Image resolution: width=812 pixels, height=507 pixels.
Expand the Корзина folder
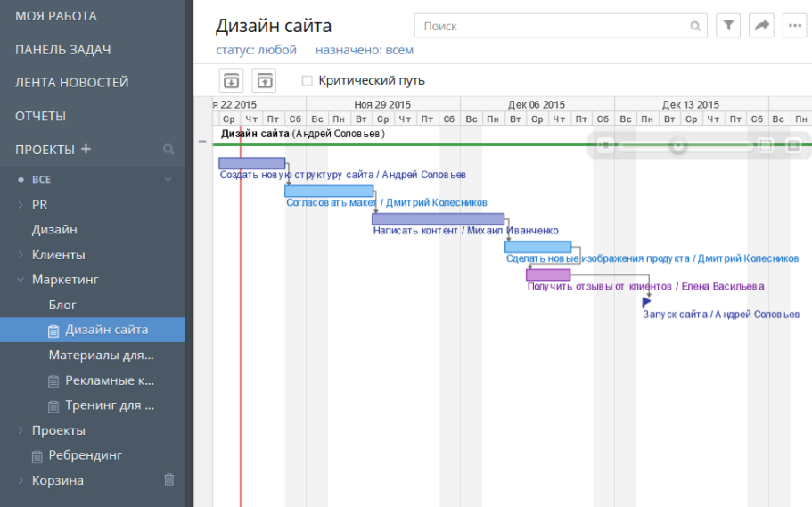point(21,480)
